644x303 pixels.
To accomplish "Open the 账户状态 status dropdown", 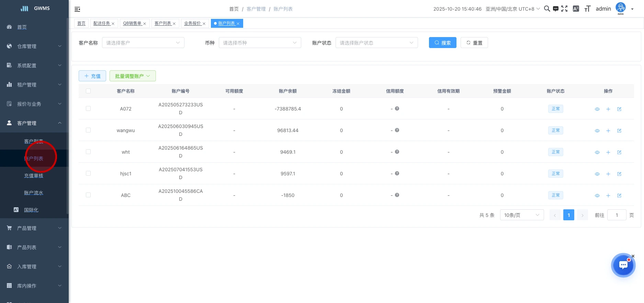I will pyautogui.click(x=376, y=43).
